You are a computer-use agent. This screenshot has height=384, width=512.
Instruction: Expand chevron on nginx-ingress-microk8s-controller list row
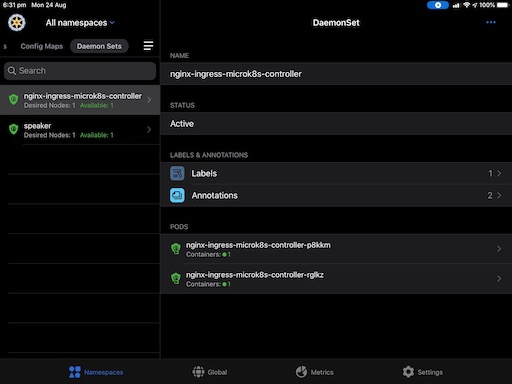pos(149,100)
